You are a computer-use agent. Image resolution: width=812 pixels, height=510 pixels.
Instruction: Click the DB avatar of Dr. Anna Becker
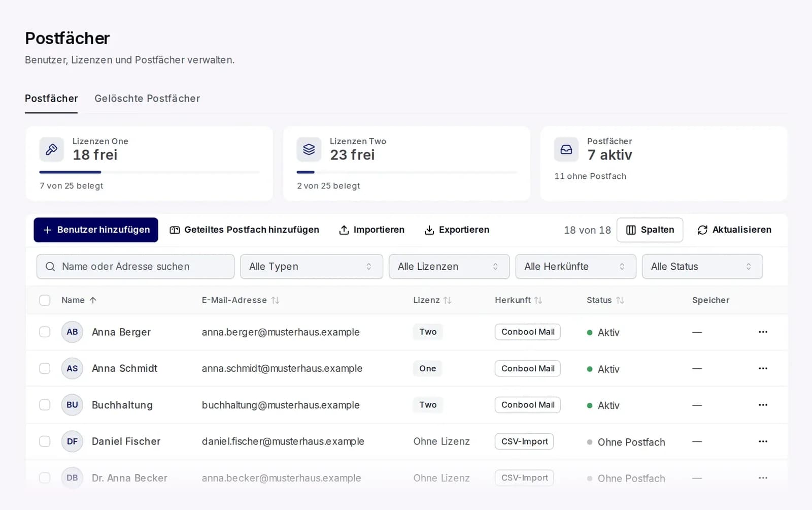point(72,478)
